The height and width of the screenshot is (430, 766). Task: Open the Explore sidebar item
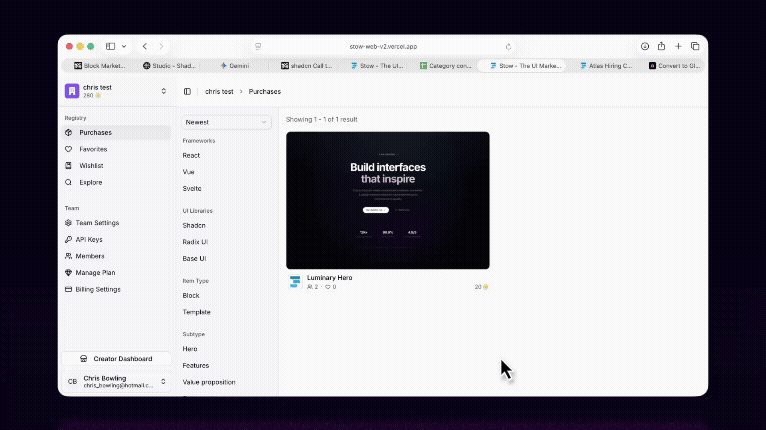117,182
